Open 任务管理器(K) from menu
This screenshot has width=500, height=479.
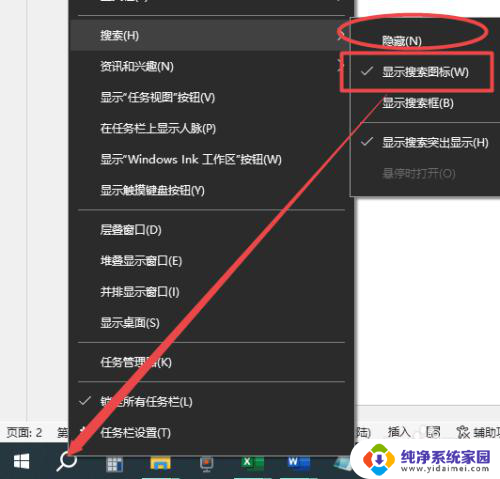(211, 362)
